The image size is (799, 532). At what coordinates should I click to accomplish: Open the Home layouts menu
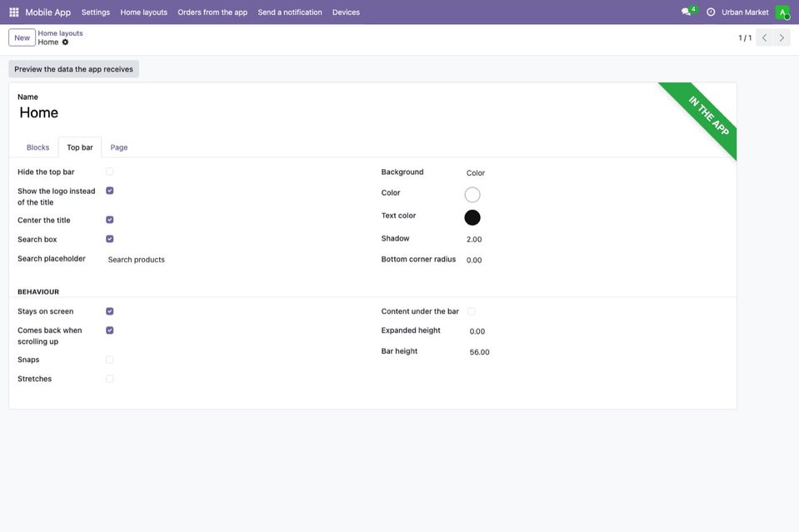pyautogui.click(x=143, y=12)
